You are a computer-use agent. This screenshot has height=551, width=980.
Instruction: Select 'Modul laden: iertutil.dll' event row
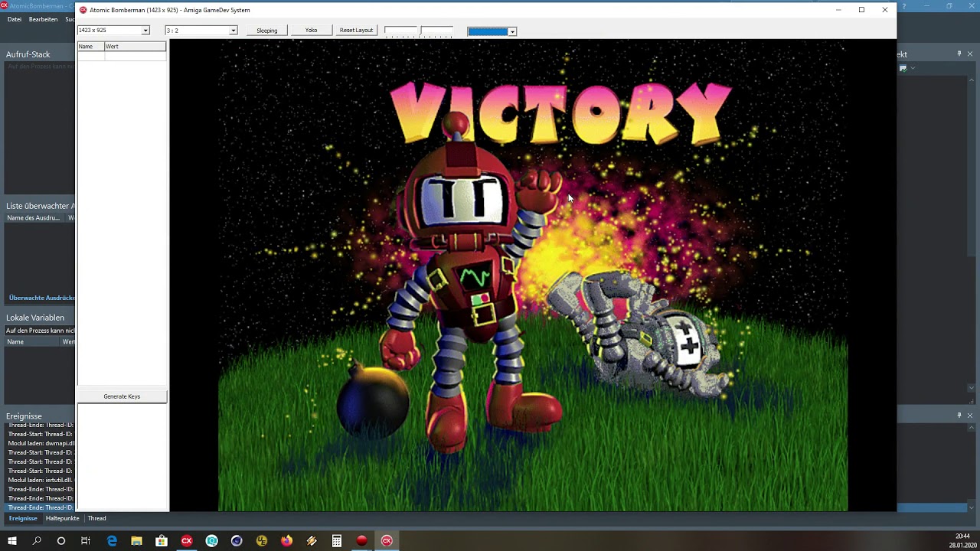(x=41, y=480)
